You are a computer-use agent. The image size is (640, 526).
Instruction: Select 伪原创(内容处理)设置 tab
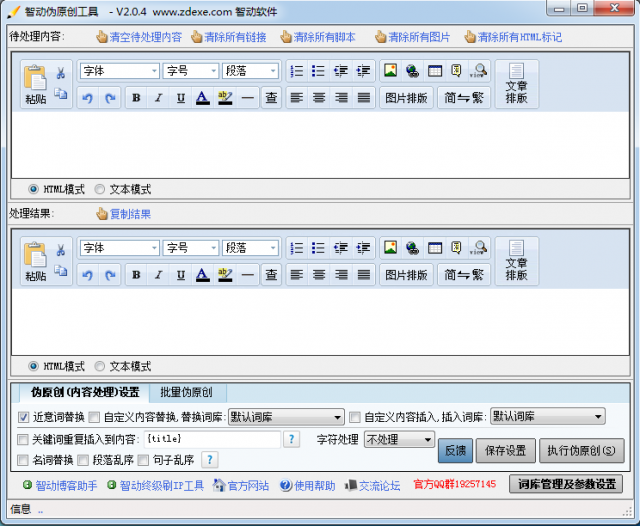pos(85,393)
